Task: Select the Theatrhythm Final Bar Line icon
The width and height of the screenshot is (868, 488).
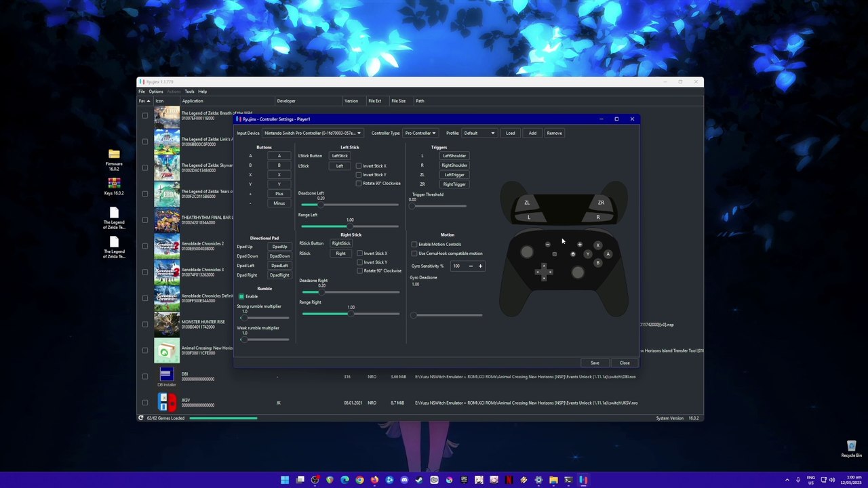Action: click(167, 220)
